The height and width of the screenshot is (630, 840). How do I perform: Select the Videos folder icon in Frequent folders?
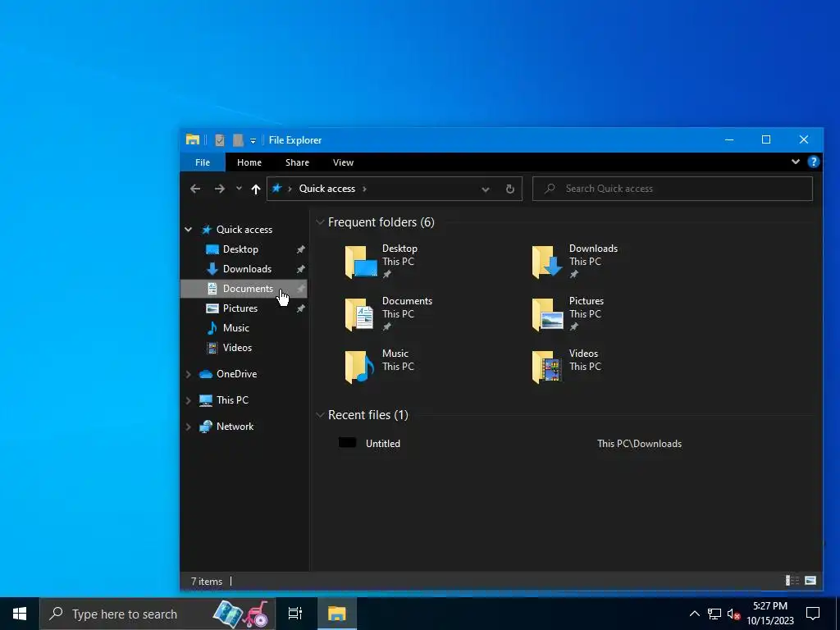click(x=546, y=367)
